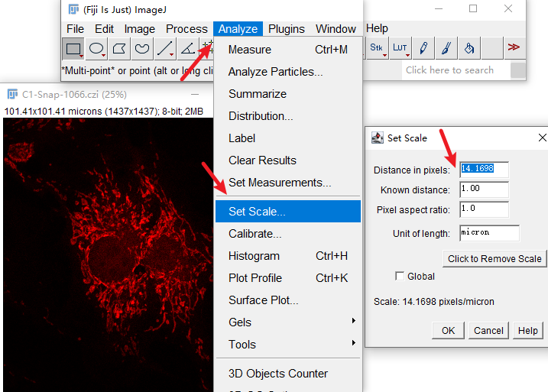
Task: Select the Straight Line tool
Action: (x=165, y=49)
